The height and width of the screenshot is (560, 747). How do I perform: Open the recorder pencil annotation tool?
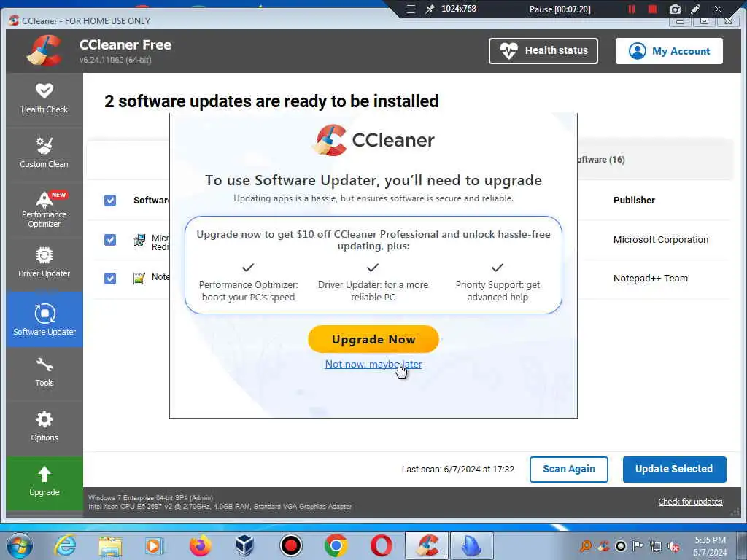[x=695, y=9]
